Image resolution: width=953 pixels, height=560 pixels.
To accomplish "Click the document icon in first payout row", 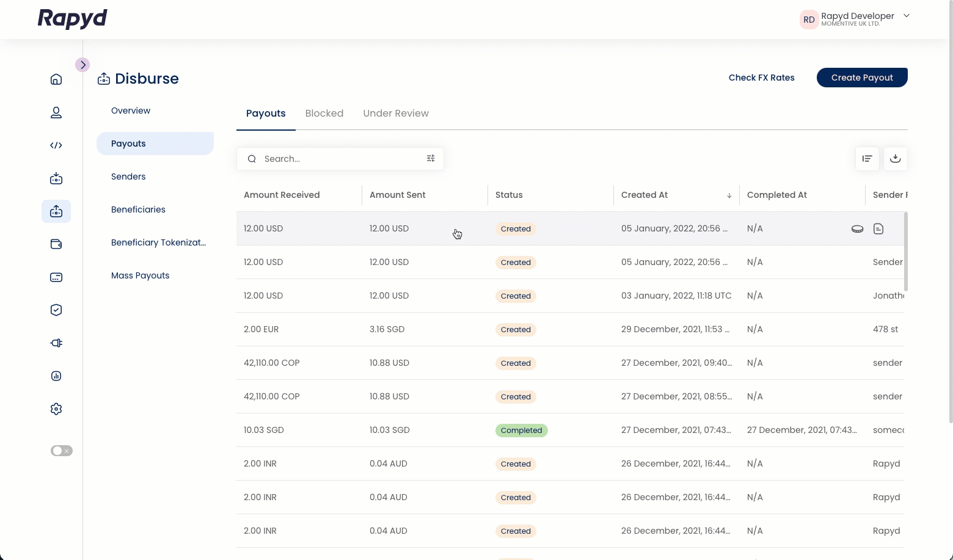I will click(878, 229).
